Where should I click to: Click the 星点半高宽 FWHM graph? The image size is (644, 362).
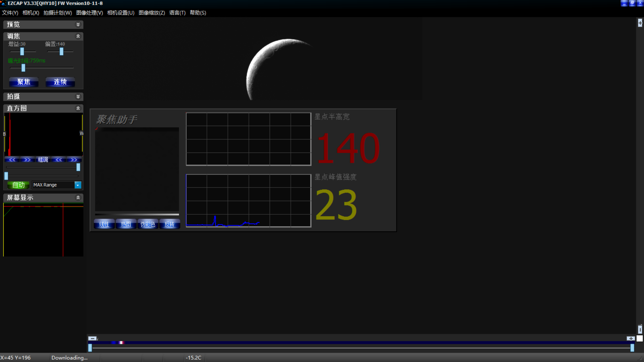[249, 139]
